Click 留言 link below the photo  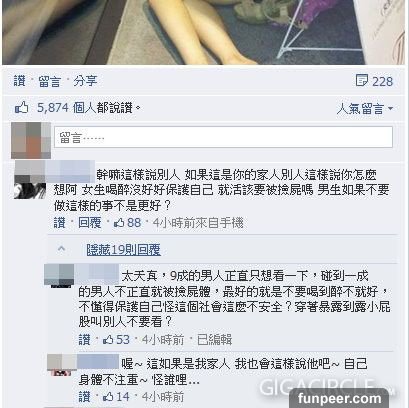pyautogui.click(x=49, y=81)
